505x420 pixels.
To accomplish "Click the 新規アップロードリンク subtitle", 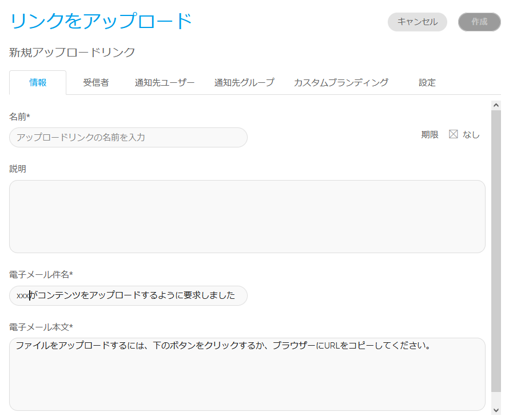I will tap(72, 53).
